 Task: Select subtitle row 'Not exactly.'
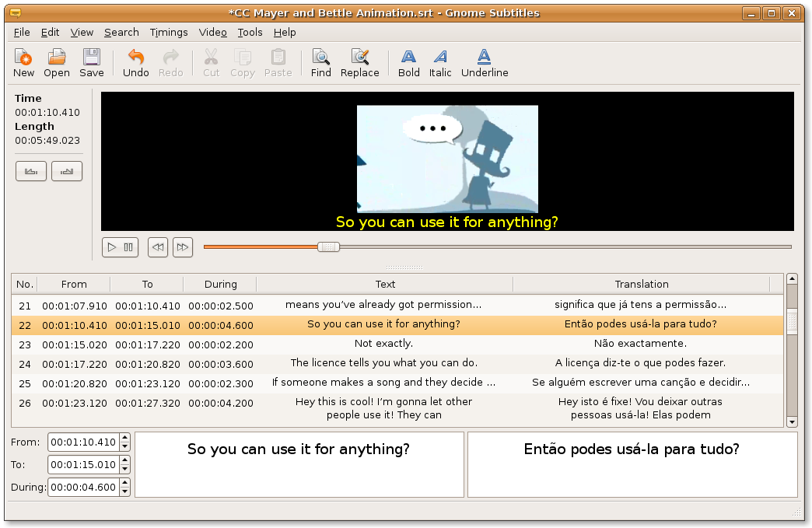point(397,344)
